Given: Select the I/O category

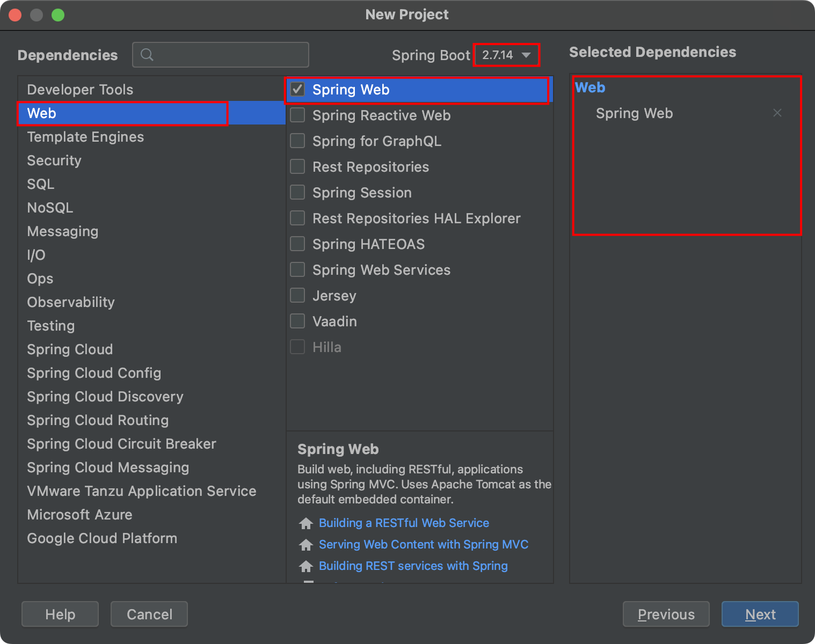Looking at the screenshot, I should (x=151, y=255).
